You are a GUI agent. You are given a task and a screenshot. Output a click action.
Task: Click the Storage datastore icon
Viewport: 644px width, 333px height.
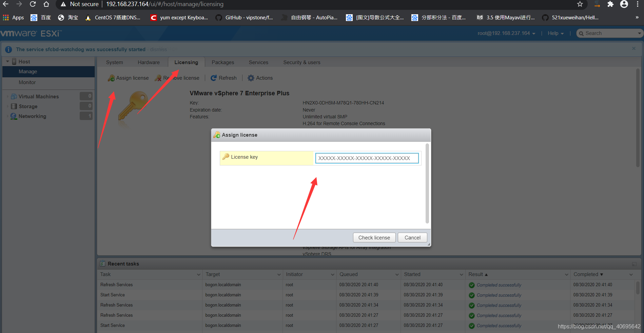14,106
